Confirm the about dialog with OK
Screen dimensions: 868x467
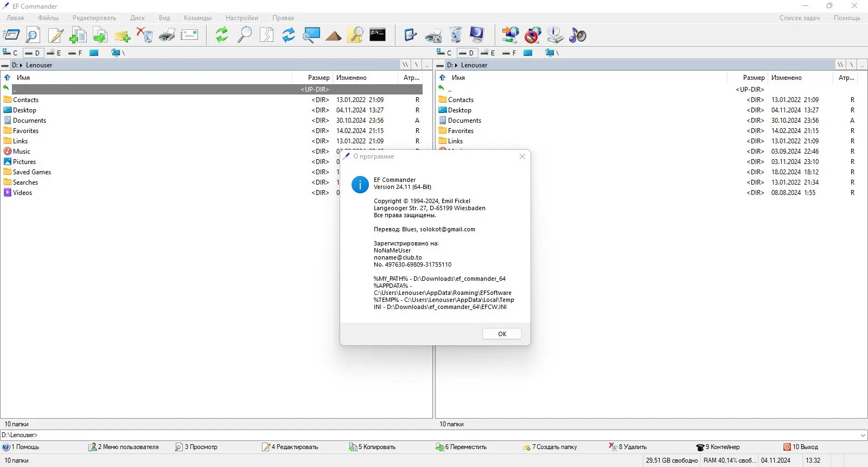click(x=502, y=334)
